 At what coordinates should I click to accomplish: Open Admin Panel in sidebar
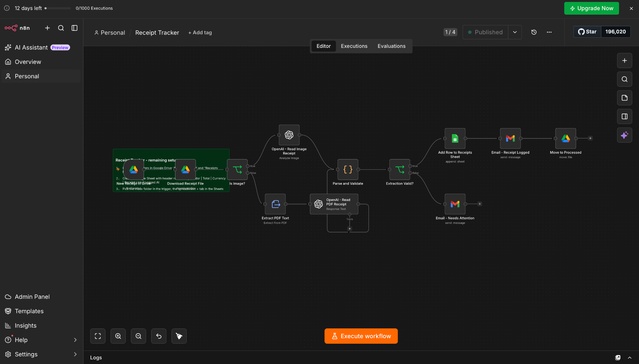tap(41, 297)
